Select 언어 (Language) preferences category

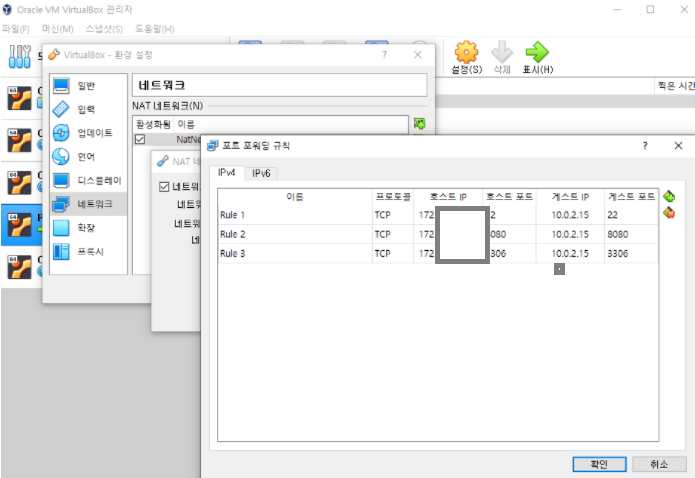pyautogui.click(x=89, y=157)
